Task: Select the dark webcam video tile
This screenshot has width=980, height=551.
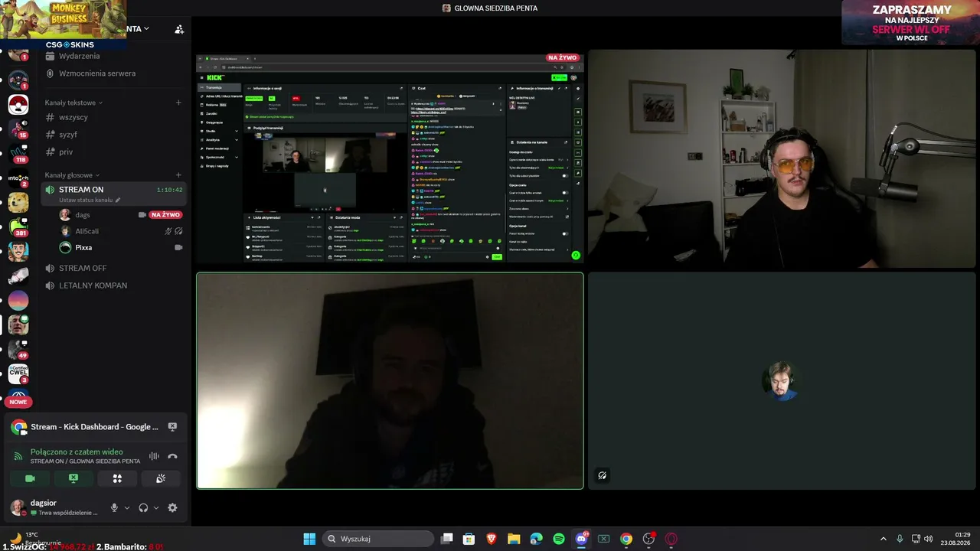Action: click(390, 380)
